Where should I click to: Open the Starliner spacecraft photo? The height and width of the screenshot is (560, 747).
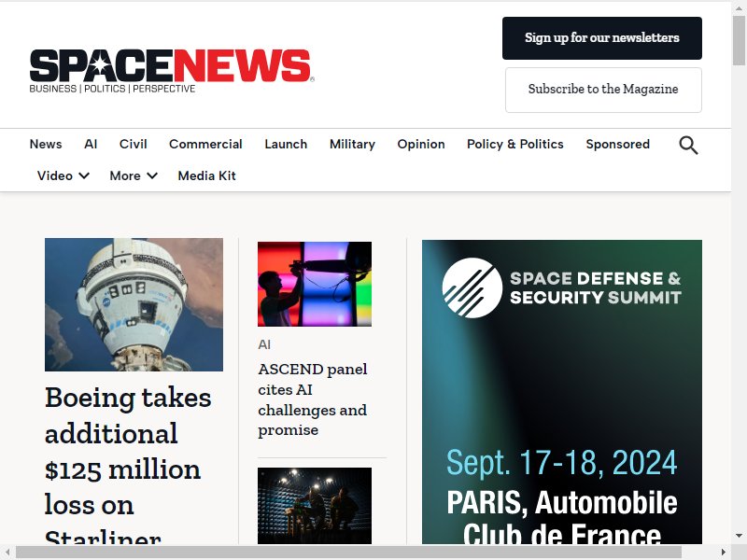(134, 305)
